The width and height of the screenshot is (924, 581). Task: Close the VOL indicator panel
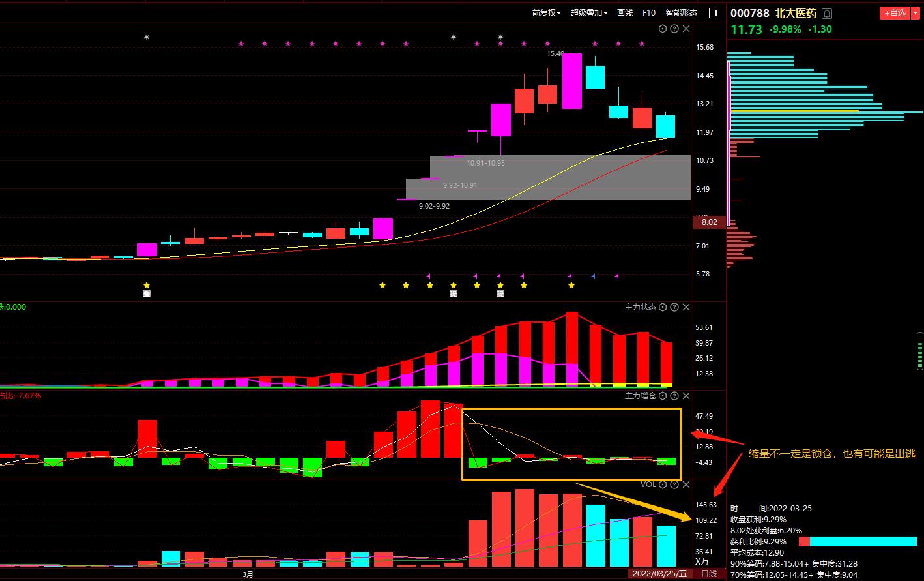[686, 484]
